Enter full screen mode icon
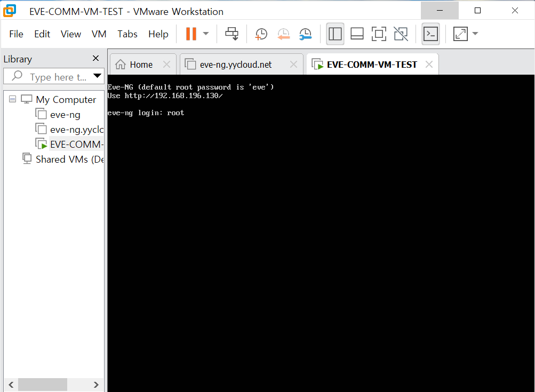 (379, 34)
